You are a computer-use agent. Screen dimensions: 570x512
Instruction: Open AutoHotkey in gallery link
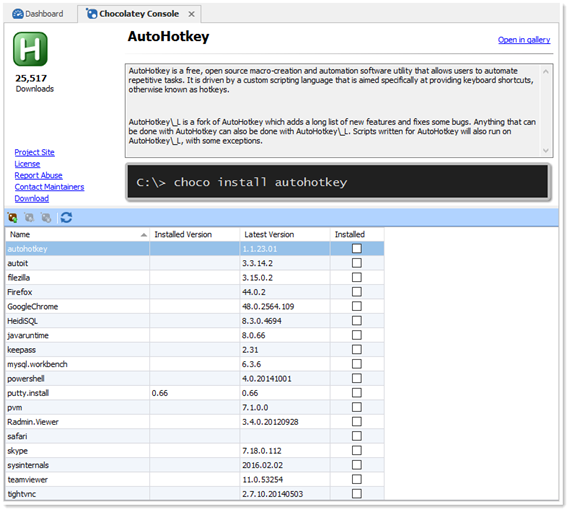point(524,40)
